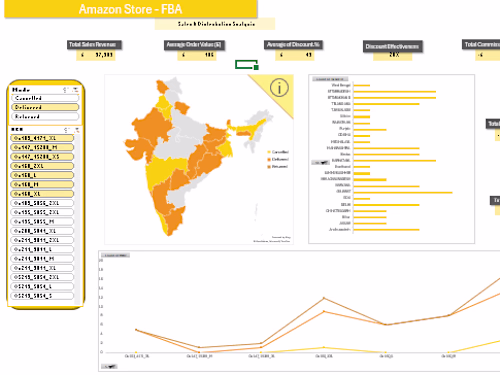Clear the filter on the SKU slicer
This screenshot has height=375, width=500.
pos(76,130)
